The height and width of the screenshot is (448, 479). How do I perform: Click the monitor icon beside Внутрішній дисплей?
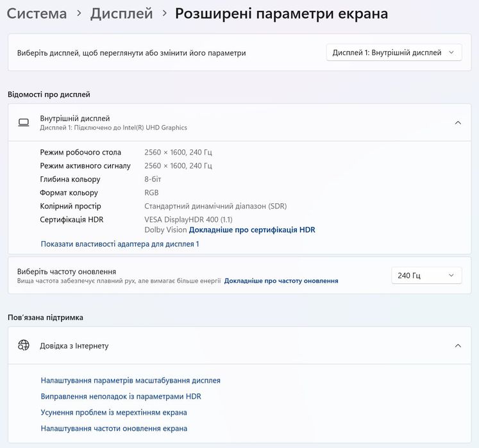(24, 122)
